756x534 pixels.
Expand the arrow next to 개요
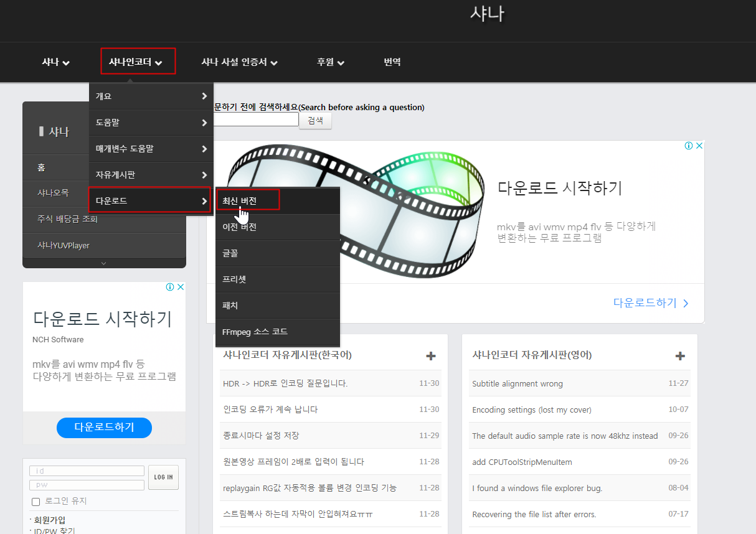(204, 96)
